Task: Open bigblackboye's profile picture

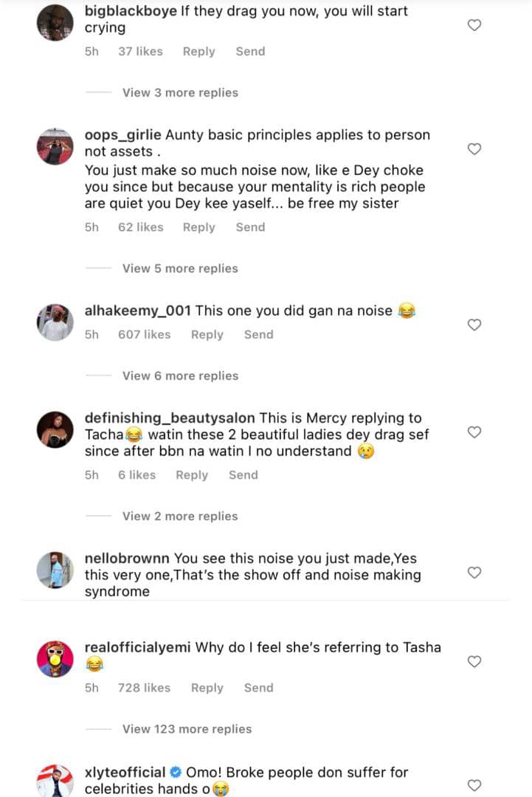Action: (55, 23)
